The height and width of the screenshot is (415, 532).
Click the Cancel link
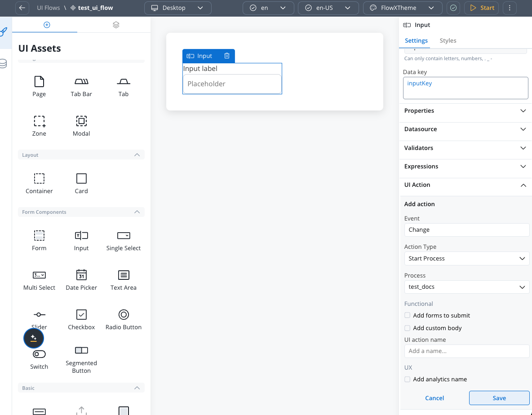[x=434, y=398]
